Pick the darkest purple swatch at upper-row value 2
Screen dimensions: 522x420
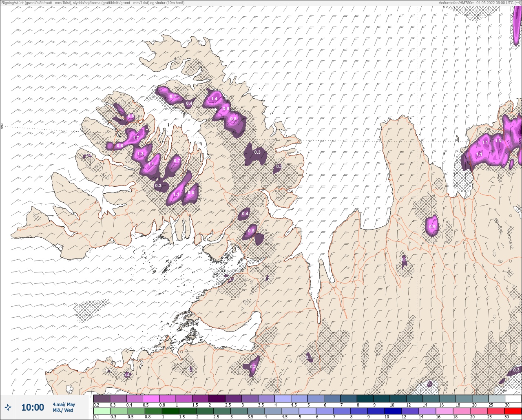[217, 398]
